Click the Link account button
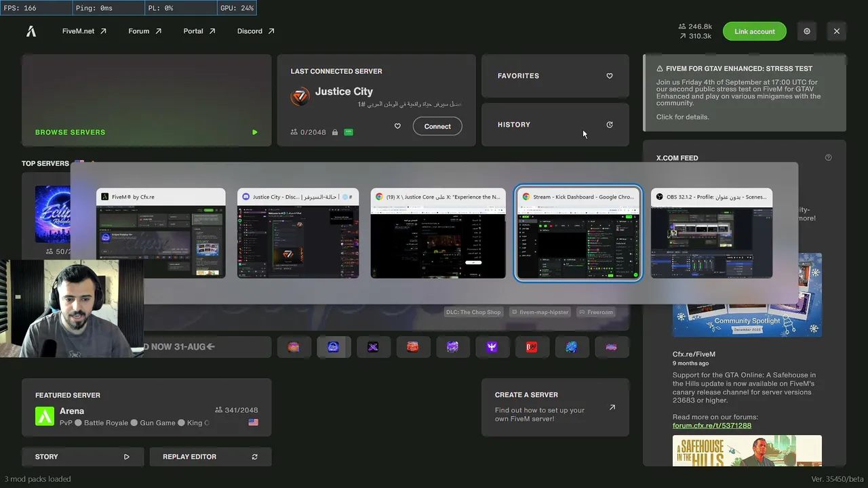868x488 pixels. click(x=754, y=31)
